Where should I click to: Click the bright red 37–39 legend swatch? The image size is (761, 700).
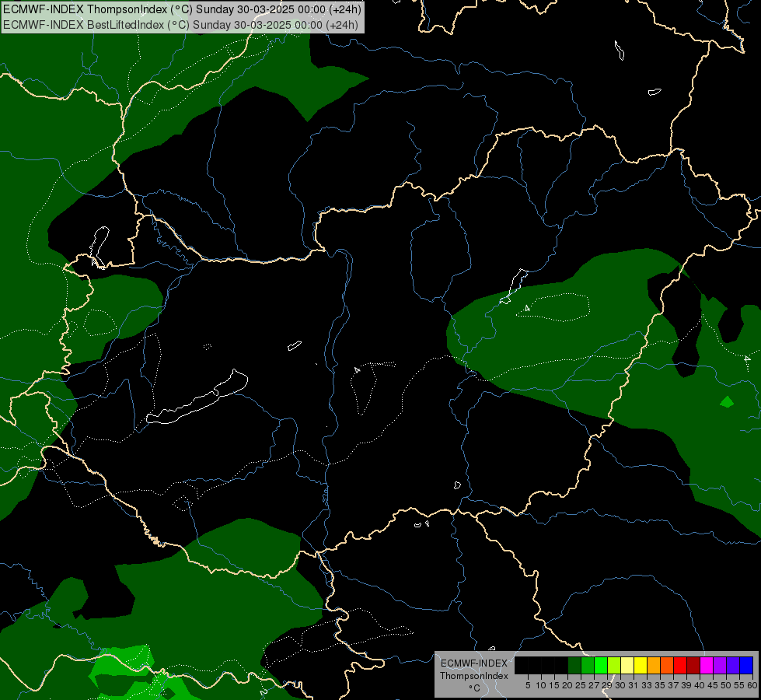[680, 665]
